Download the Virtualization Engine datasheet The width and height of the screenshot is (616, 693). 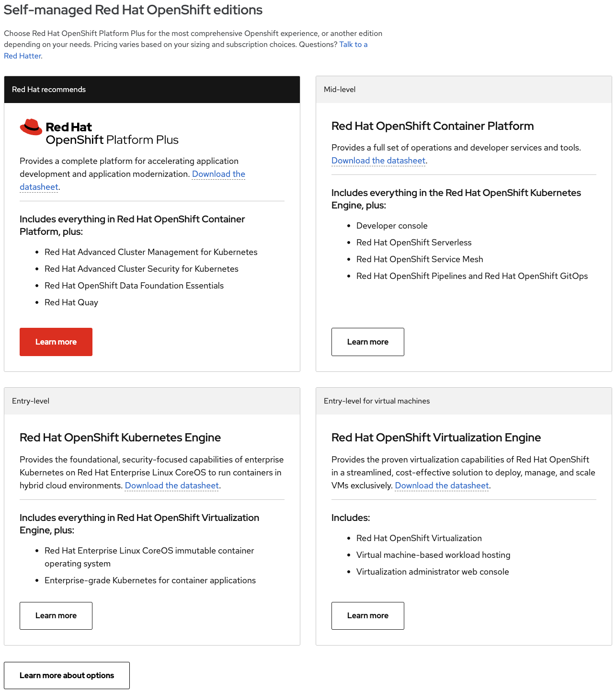click(x=442, y=485)
